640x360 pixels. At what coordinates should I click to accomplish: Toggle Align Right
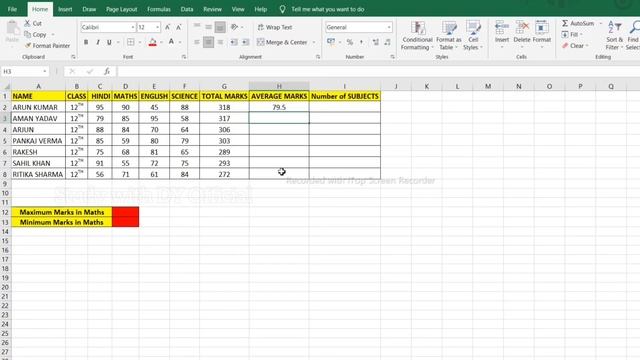click(220, 42)
